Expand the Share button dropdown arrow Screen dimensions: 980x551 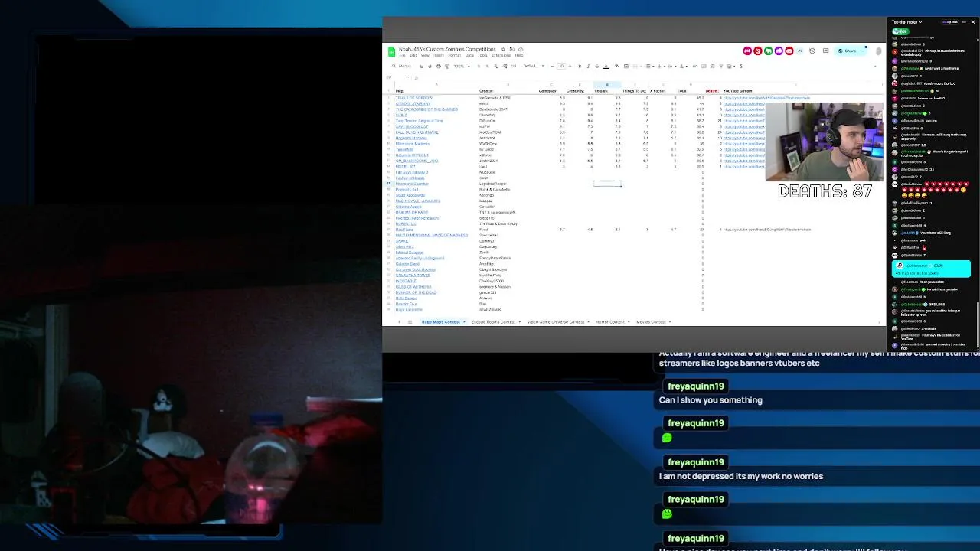click(x=863, y=51)
